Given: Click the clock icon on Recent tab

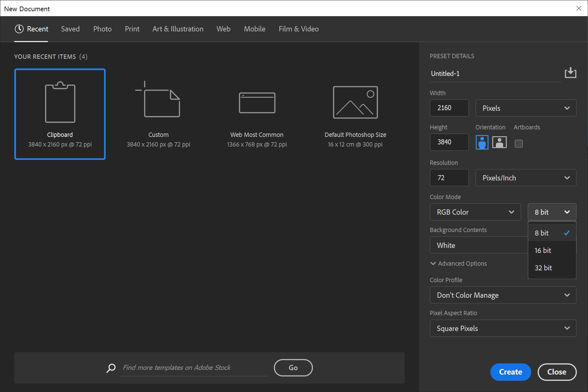Looking at the screenshot, I should pyautogui.click(x=19, y=29).
